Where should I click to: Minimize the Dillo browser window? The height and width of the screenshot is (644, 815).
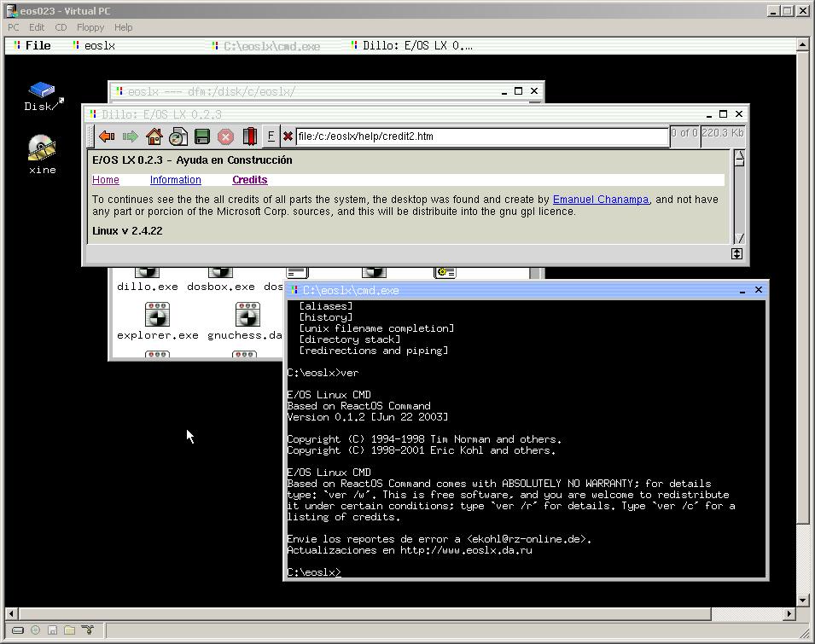tap(709, 114)
